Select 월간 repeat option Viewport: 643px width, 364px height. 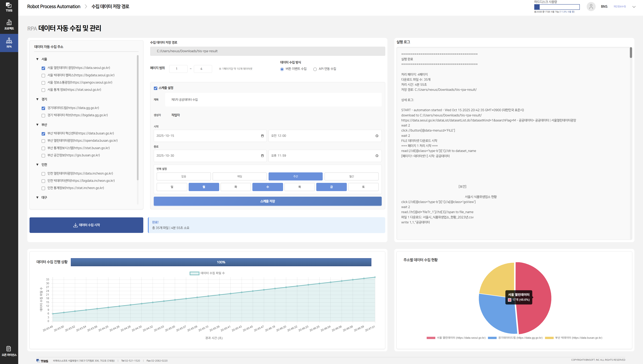pos(351,176)
